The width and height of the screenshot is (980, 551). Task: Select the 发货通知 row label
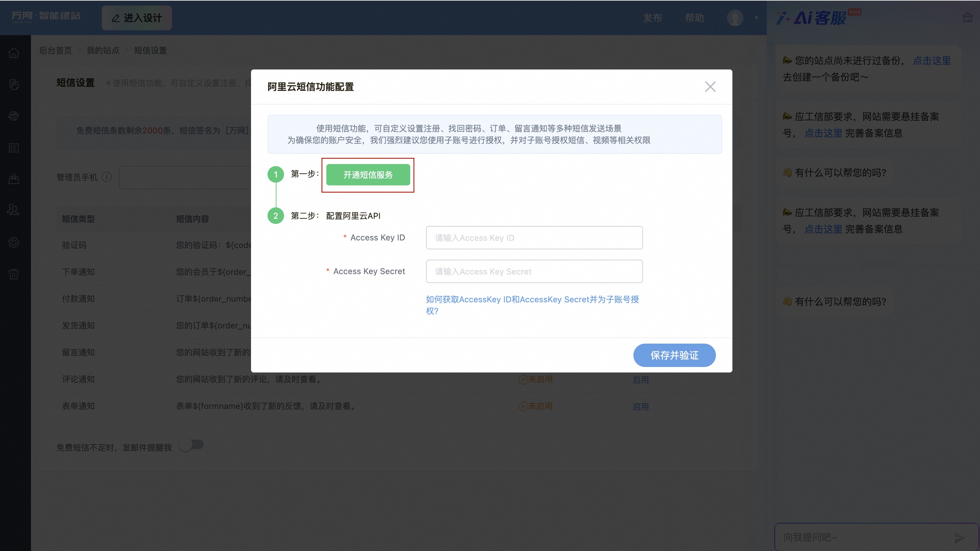tap(78, 325)
